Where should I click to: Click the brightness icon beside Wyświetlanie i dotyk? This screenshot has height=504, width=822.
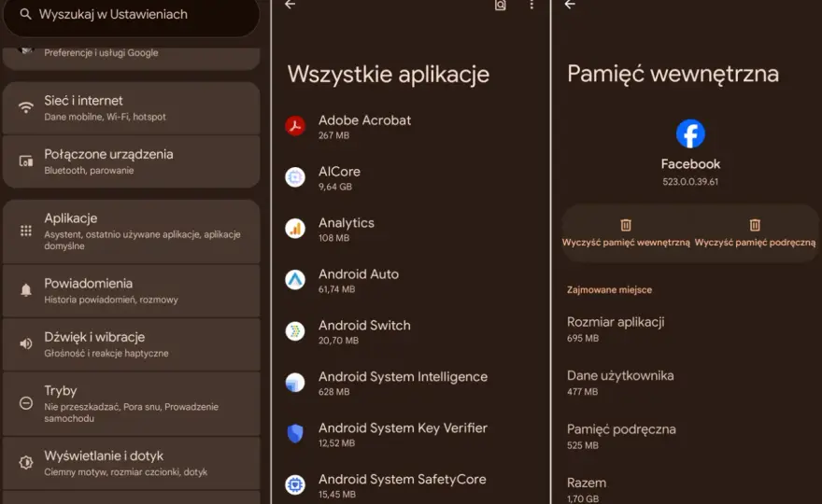point(26,462)
